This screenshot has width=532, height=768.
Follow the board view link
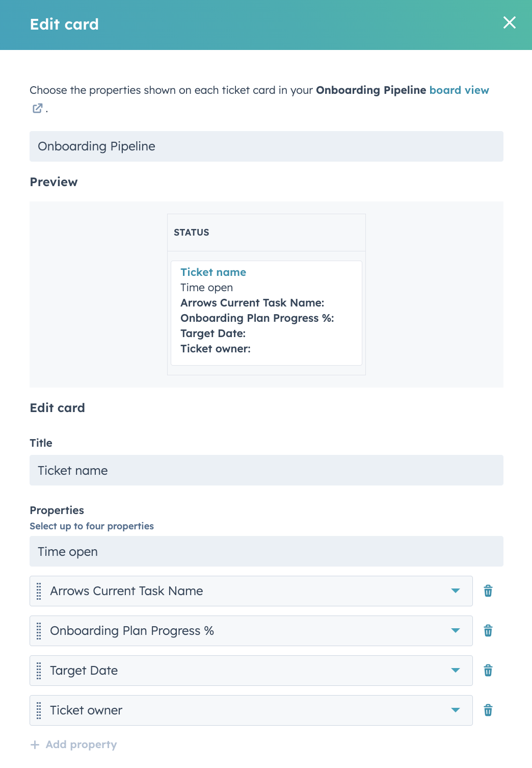click(459, 90)
